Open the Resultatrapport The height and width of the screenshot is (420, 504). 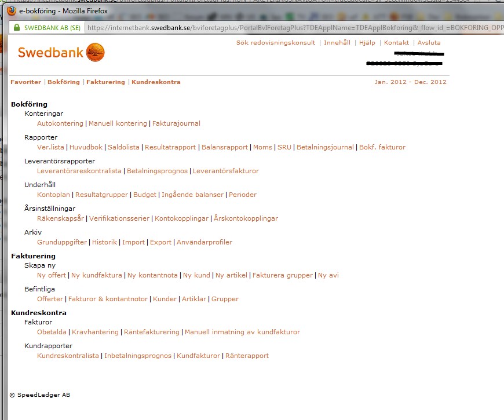pyautogui.click(x=170, y=147)
